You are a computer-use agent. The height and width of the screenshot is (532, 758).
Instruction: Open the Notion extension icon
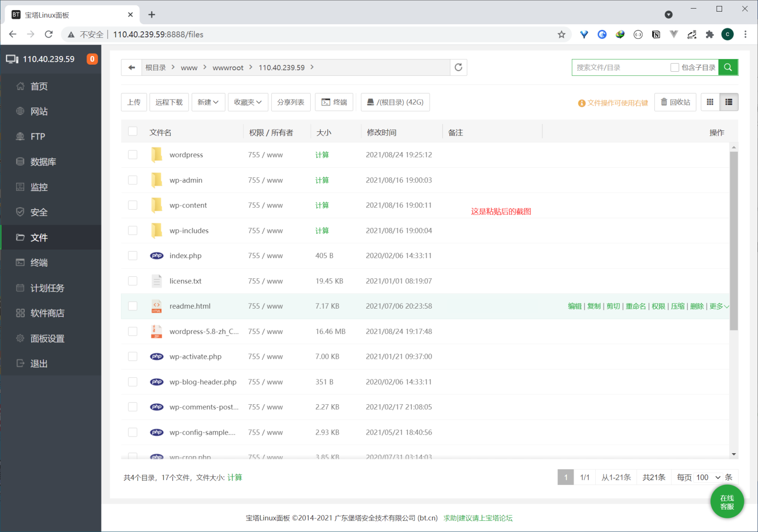point(656,34)
